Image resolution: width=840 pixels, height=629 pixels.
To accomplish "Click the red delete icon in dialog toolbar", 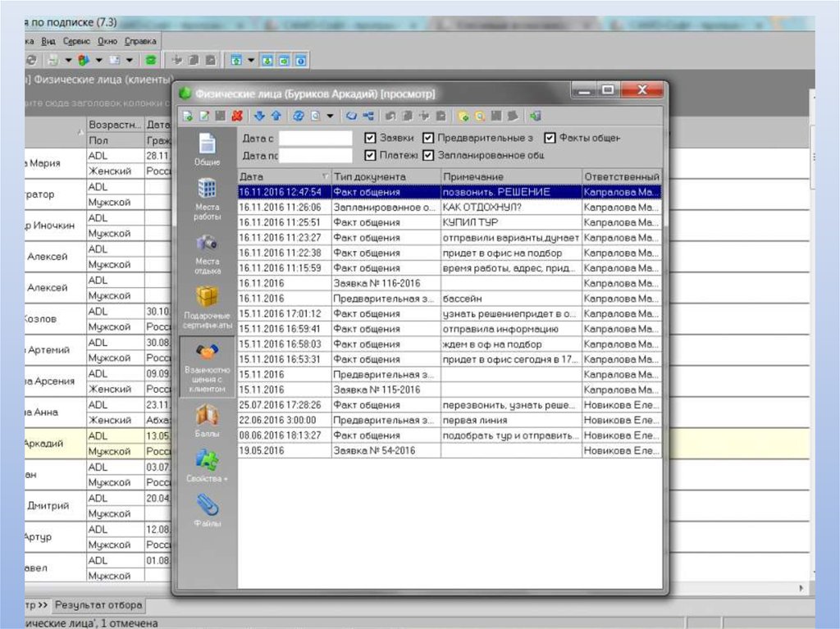I will click(x=237, y=116).
